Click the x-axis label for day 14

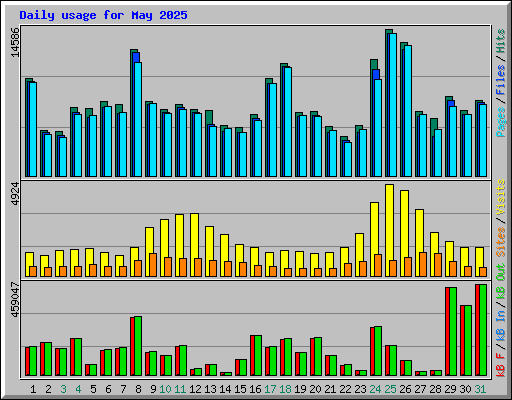coord(225,389)
